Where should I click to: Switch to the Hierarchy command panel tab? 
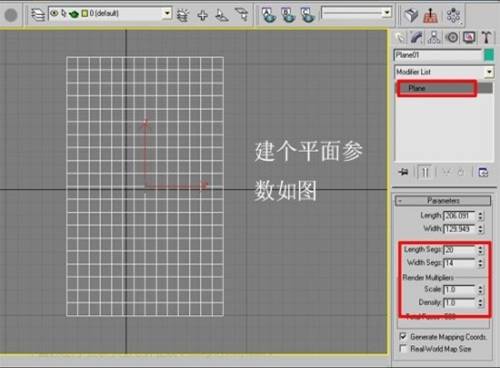coord(434,38)
